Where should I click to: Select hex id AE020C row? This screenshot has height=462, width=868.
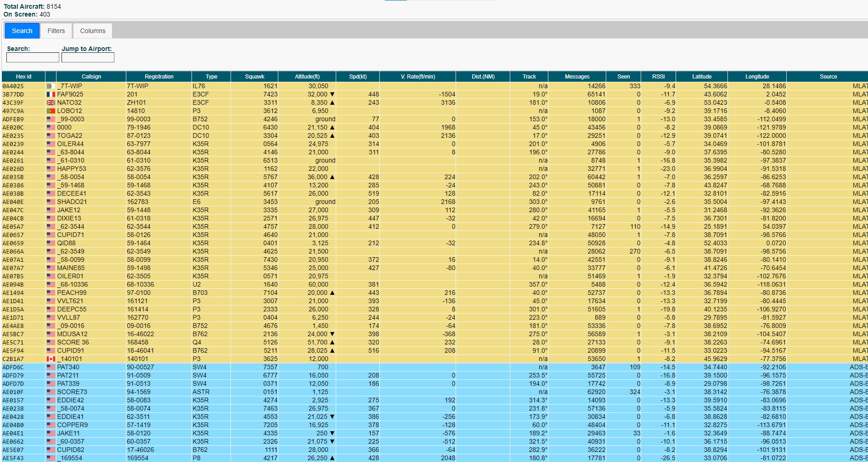[435, 128]
